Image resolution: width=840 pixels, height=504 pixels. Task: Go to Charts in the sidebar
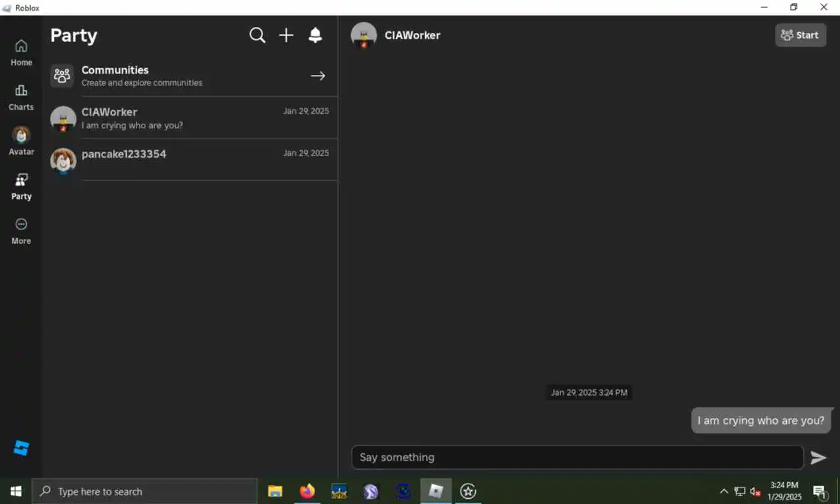[21, 98]
